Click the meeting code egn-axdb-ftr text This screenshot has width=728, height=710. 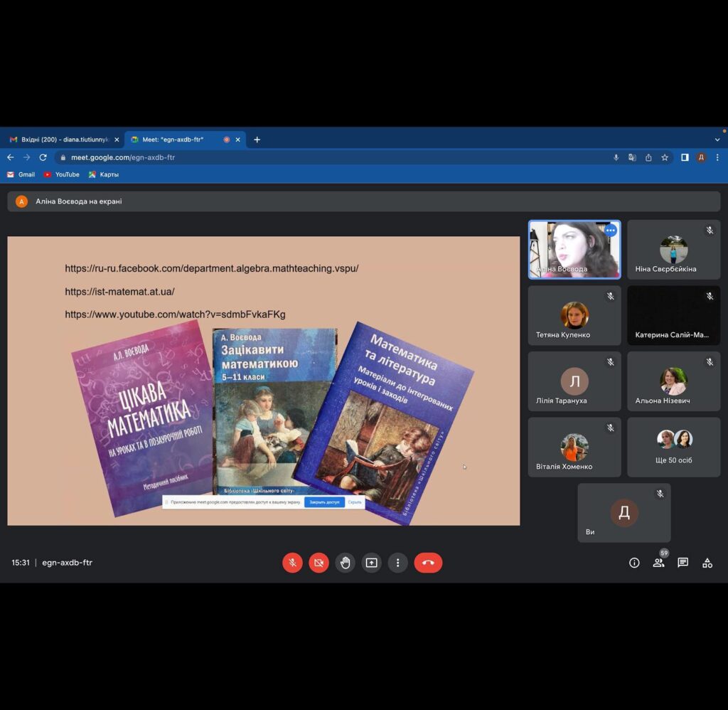pyautogui.click(x=68, y=563)
